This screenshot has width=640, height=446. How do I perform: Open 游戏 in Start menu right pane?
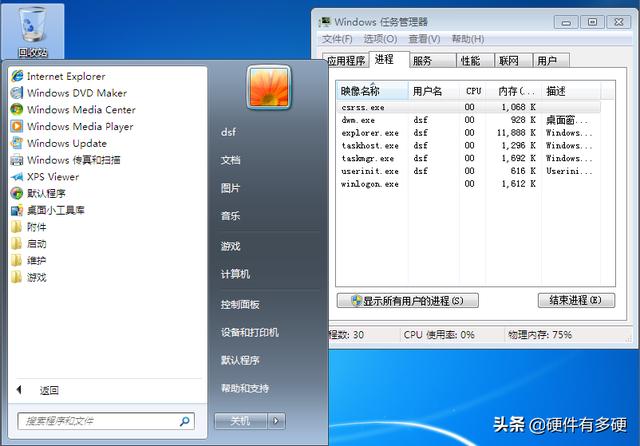tap(230, 246)
